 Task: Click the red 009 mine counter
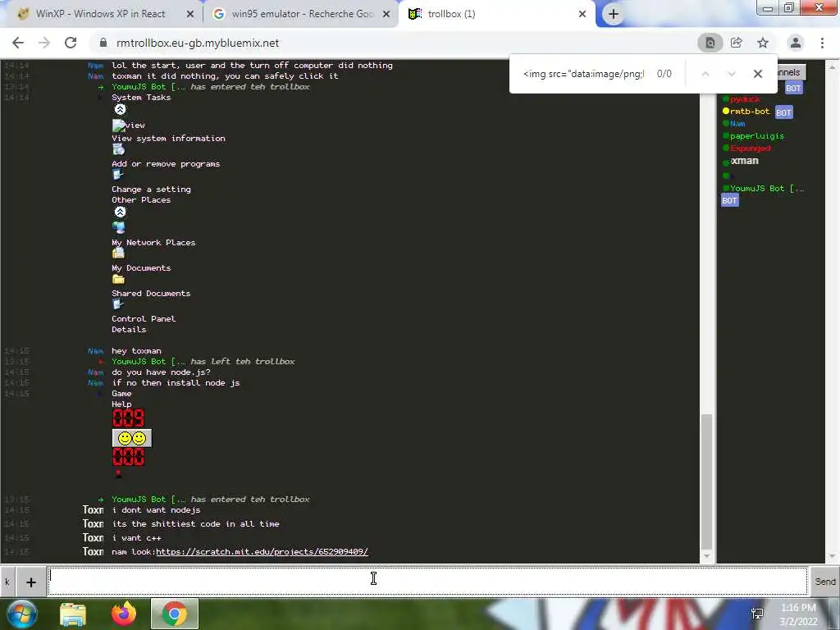pyautogui.click(x=128, y=418)
